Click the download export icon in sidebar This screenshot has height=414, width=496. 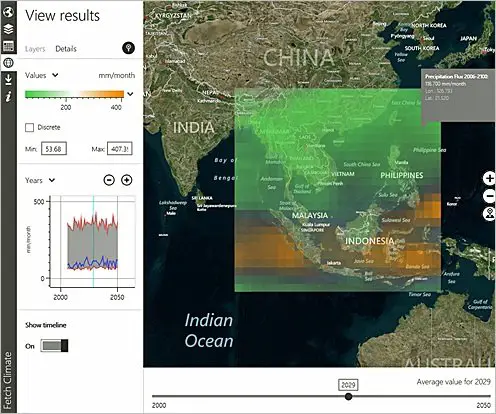point(8,80)
